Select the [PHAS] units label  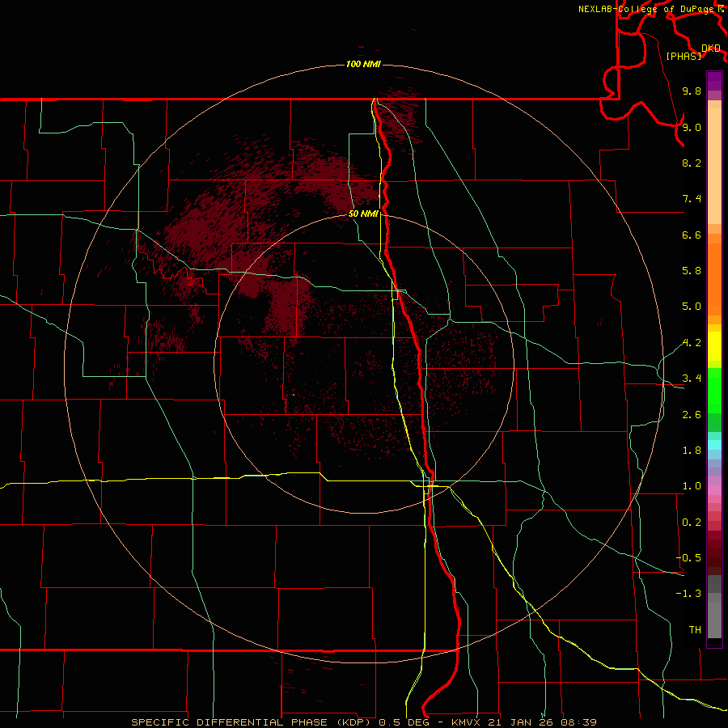pyautogui.click(x=684, y=56)
